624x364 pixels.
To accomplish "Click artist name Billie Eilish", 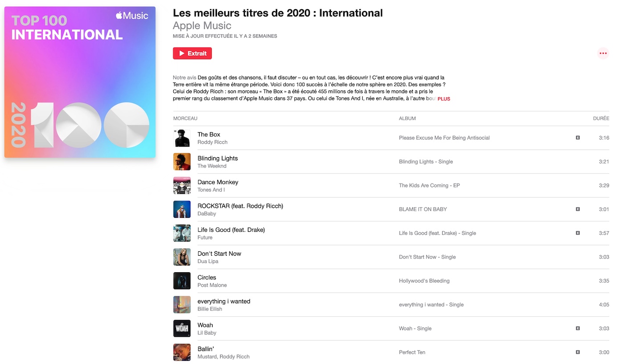I will coord(209,309).
